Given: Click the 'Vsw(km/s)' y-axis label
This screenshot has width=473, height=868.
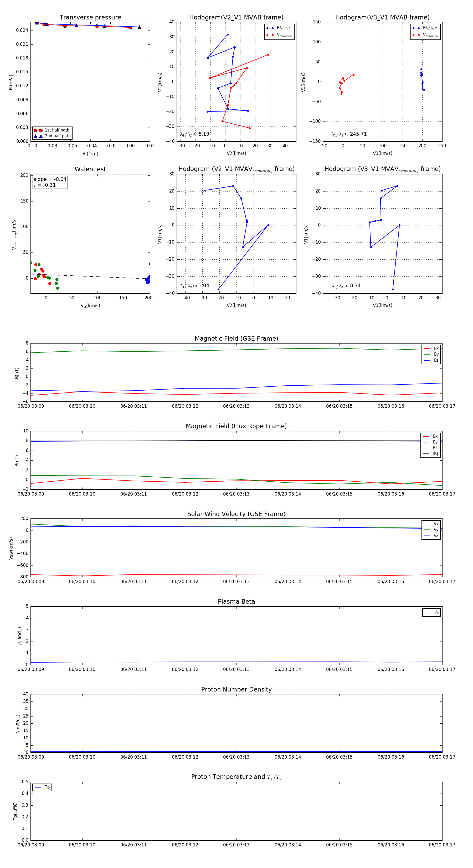Looking at the screenshot, I should coord(11,548).
